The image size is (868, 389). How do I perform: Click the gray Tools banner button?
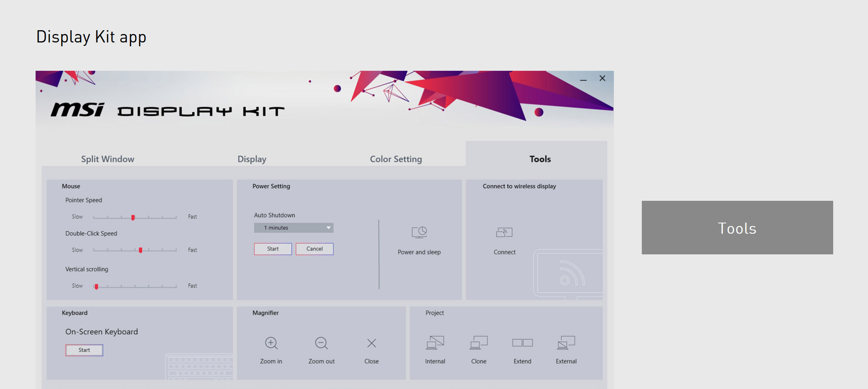click(737, 228)
